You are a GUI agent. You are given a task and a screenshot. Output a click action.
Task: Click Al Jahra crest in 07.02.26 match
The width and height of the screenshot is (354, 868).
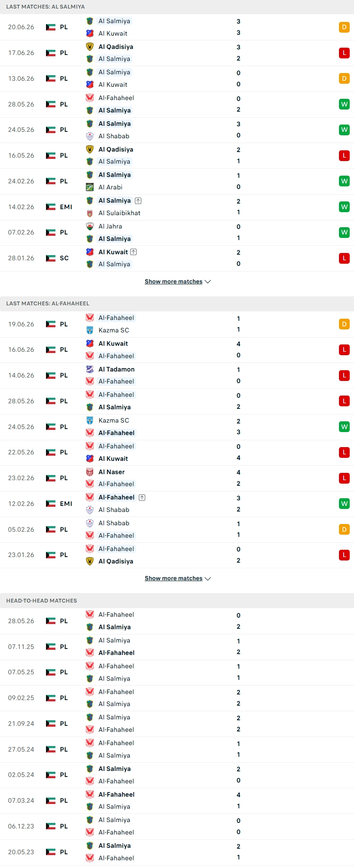(90, 226)
